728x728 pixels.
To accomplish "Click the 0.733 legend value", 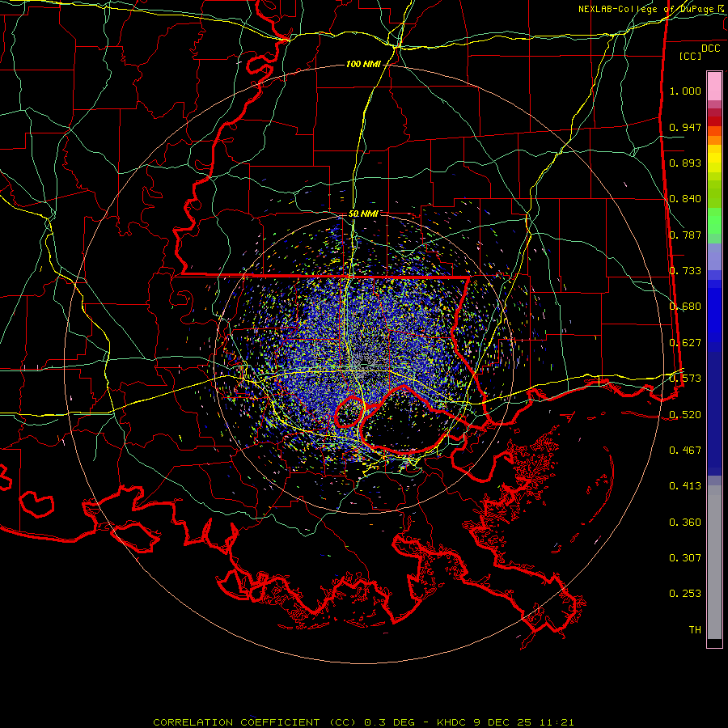I will (x=685, y=271).
